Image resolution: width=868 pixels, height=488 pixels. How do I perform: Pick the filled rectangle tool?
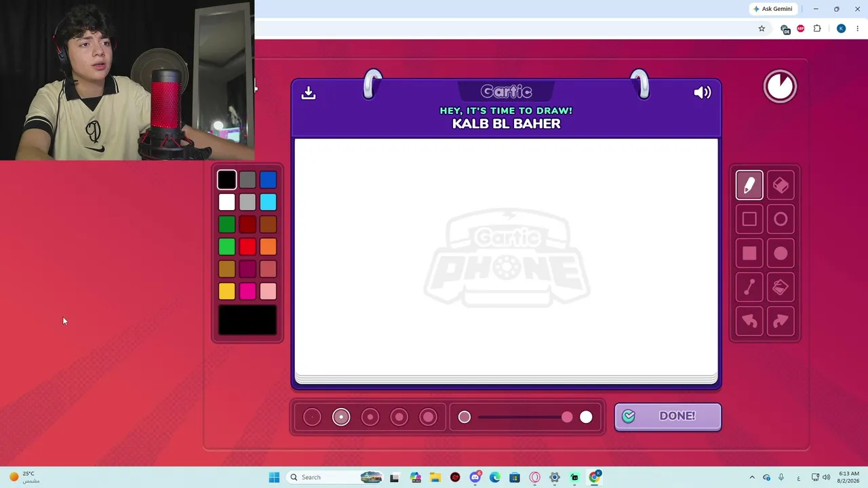749,253
